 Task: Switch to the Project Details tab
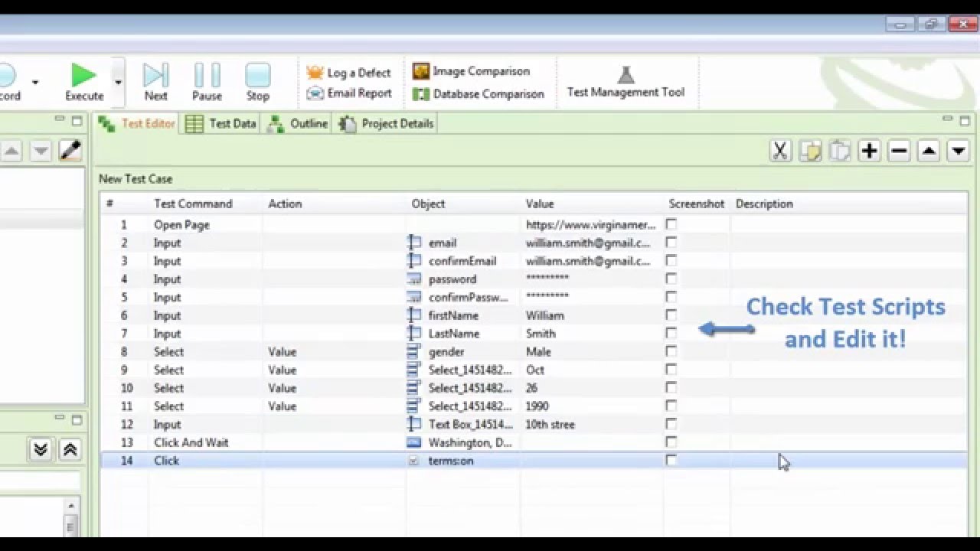pyautogui.click(x=387, y=124)
